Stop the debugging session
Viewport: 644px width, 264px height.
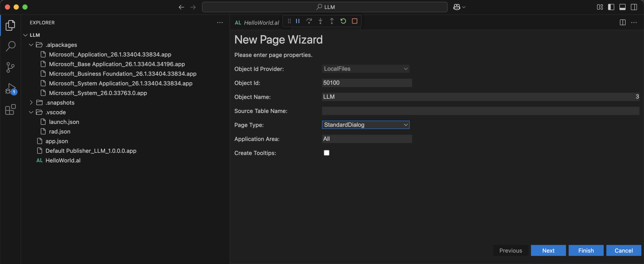pyautogui.click(x=355, y=21)
